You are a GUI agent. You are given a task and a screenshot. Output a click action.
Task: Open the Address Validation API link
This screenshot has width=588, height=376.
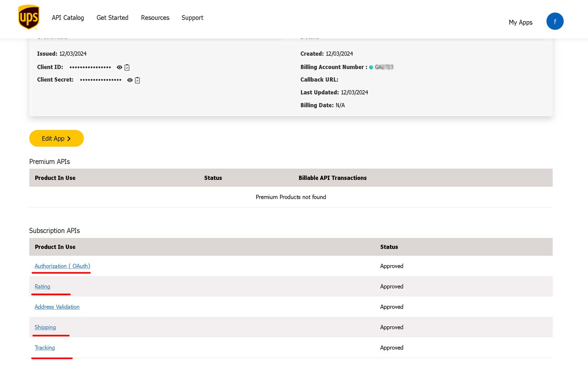click(x=57, y=307)
